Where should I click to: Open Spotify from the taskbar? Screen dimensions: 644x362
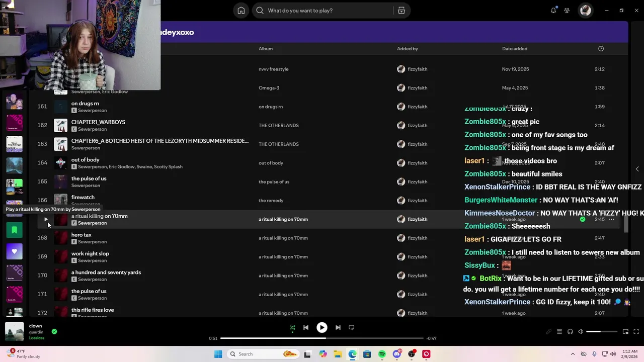click(382, 354)
